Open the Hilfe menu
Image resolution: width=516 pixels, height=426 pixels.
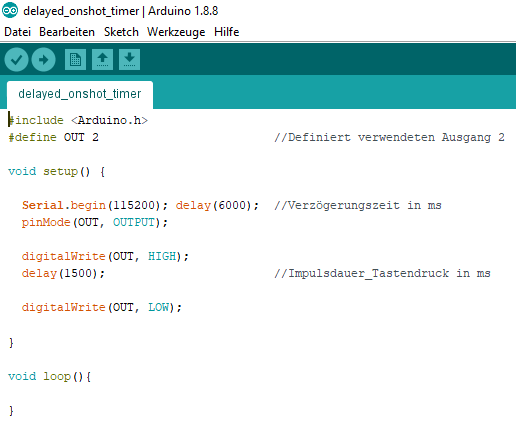tap(227, 32)
